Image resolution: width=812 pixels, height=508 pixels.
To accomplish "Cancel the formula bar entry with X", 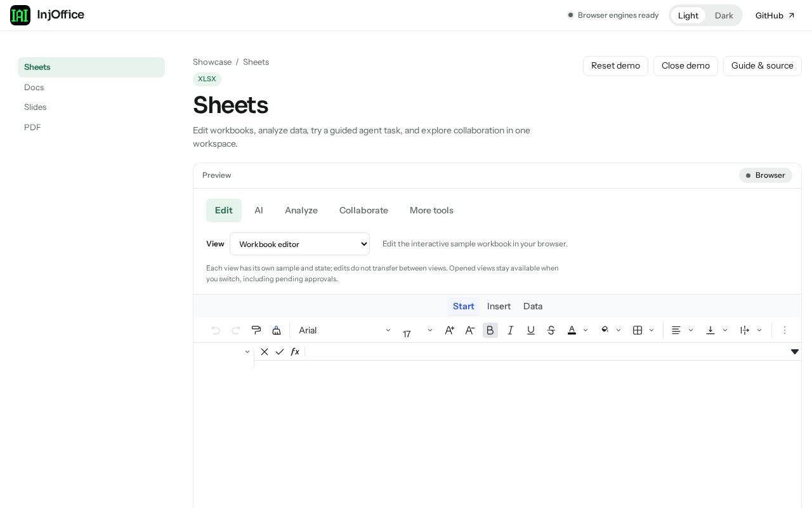I will tap(265, 352).
